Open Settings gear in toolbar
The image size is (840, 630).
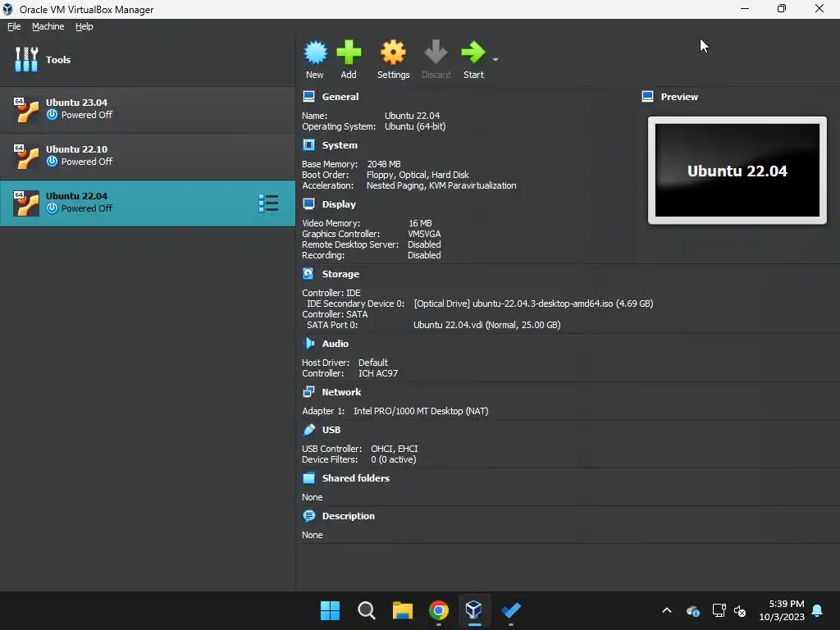coord(393,52)
